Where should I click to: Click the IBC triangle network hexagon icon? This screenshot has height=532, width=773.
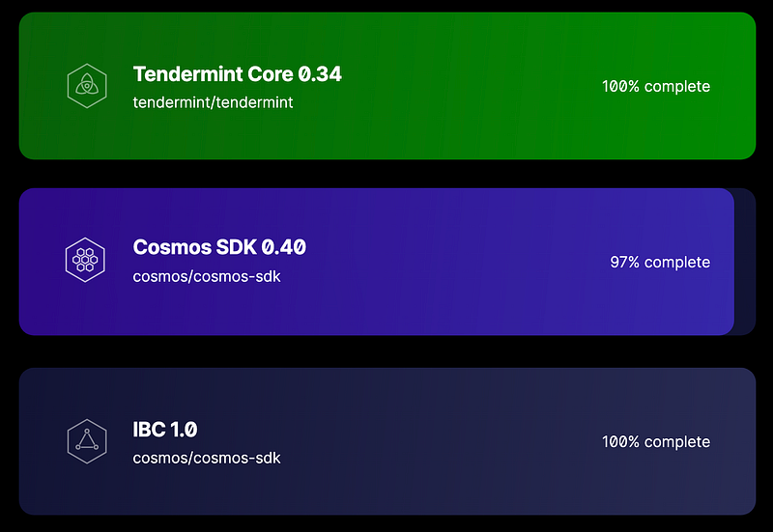[x=87, y=441]
